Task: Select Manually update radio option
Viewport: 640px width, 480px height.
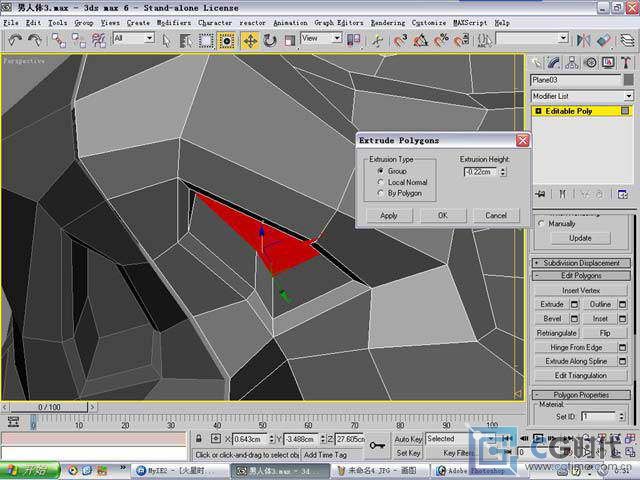Action: coord(542,224)
